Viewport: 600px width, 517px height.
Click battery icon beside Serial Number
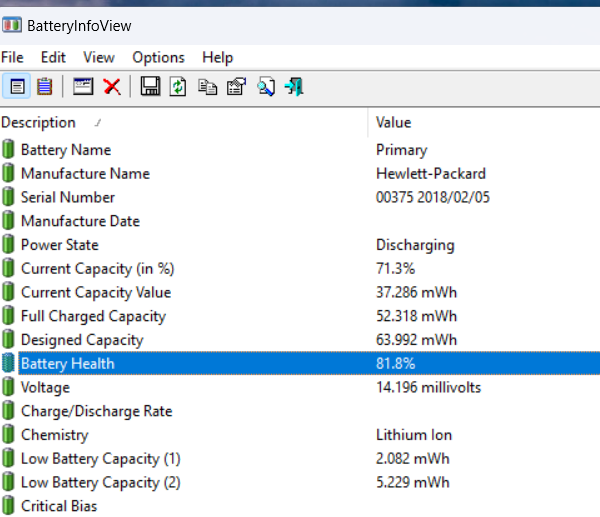[x=8, y=197]
